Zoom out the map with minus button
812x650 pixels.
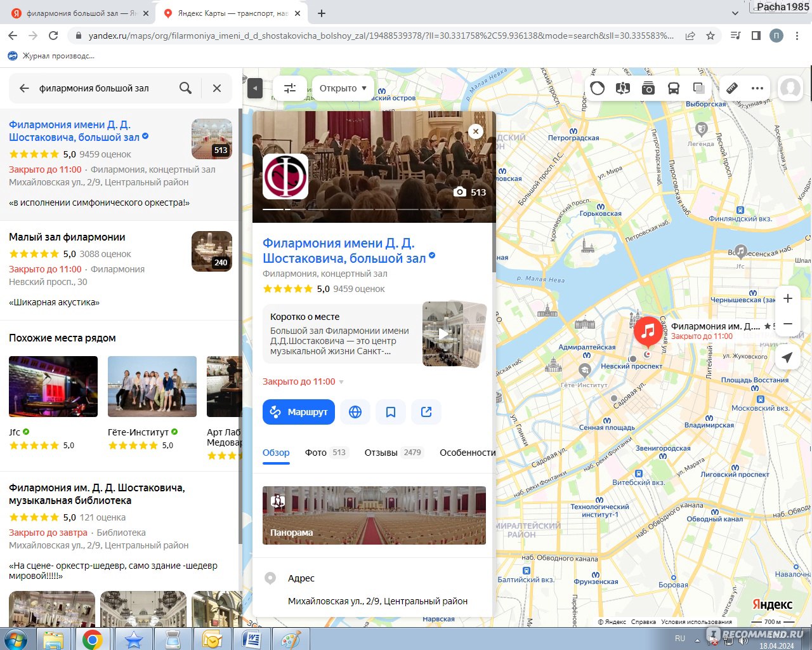[x=787, y=324]
